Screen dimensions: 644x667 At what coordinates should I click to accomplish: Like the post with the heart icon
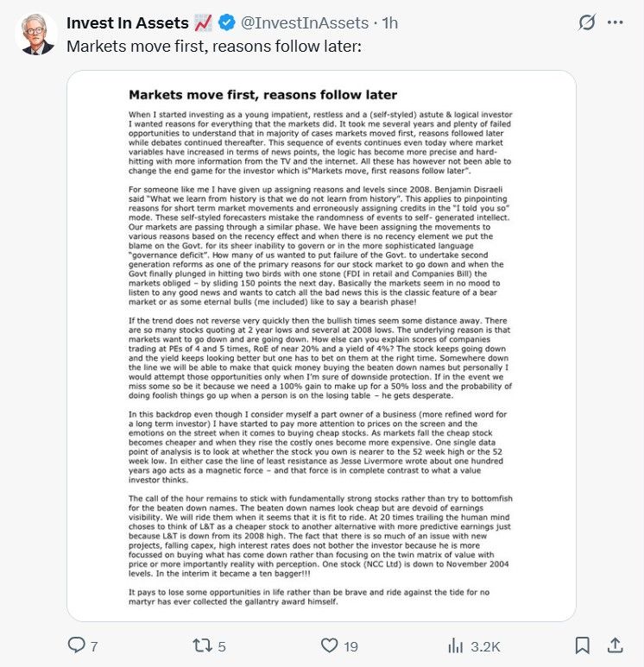pyautogui.click(x=329, y=645)
